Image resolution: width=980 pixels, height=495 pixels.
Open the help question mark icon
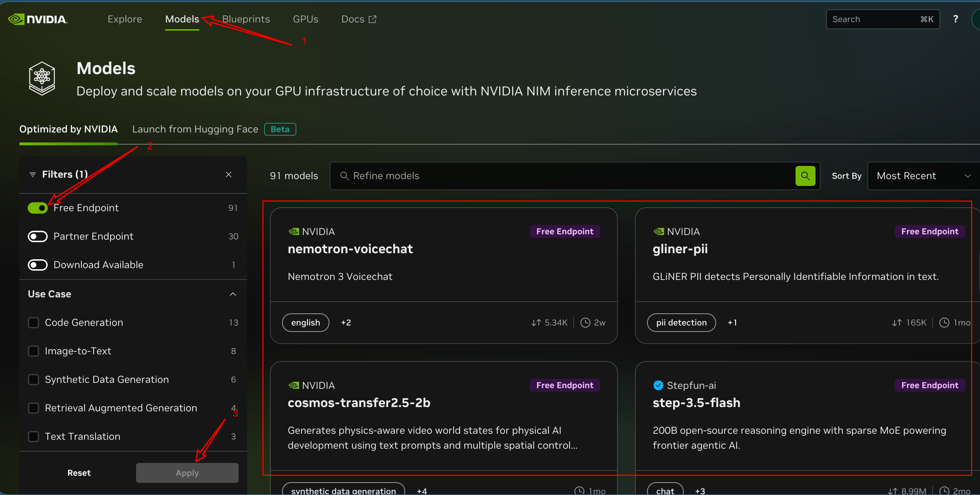(x=955, y=19)
